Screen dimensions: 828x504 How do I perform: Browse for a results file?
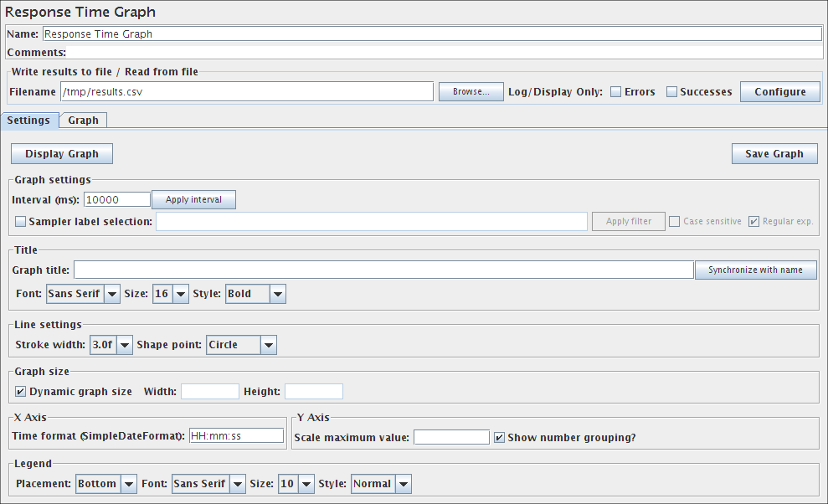(x=471, y=91)
